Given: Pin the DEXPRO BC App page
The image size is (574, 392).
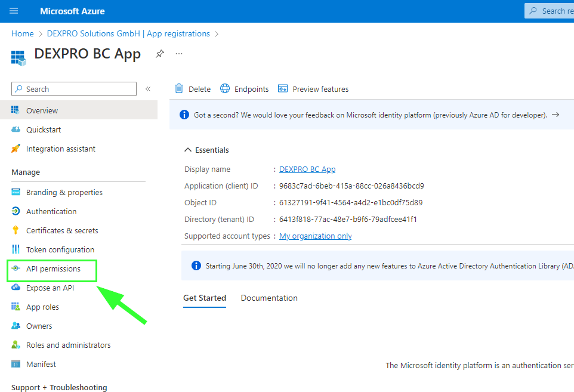Looking at the screenshot, I should pos(159,54).
